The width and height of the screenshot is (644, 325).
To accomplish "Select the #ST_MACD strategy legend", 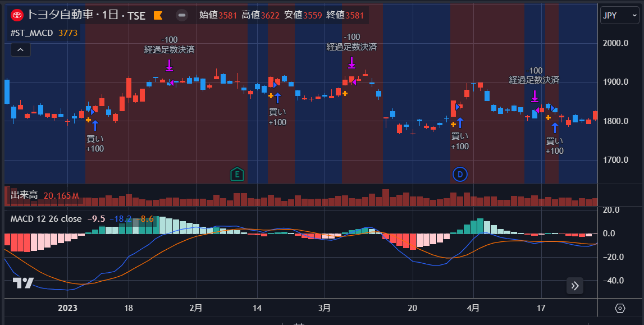I will [31, 33].
